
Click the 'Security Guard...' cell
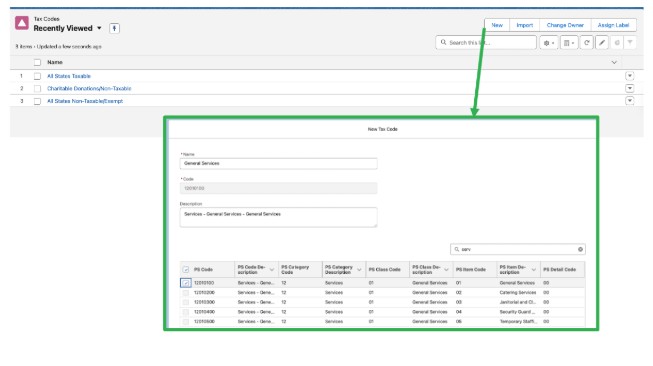coord(517,312)
